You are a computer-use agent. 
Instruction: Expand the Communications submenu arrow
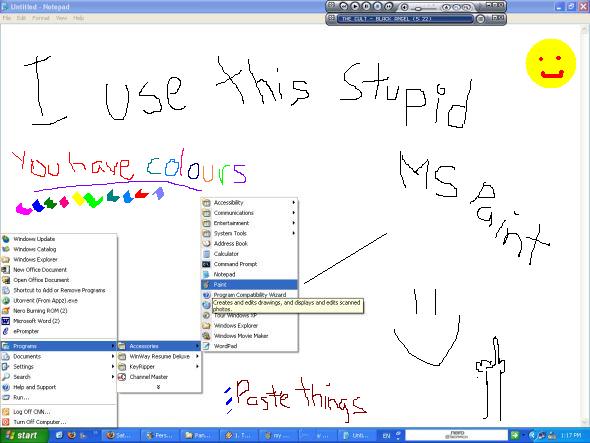click(293, 213)
